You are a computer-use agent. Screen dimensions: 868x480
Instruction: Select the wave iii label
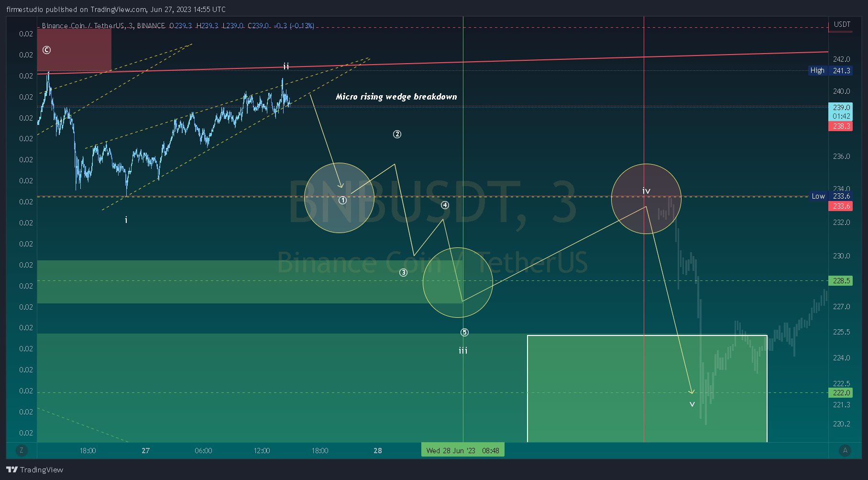pyautogui.click(x=463, y=351)
